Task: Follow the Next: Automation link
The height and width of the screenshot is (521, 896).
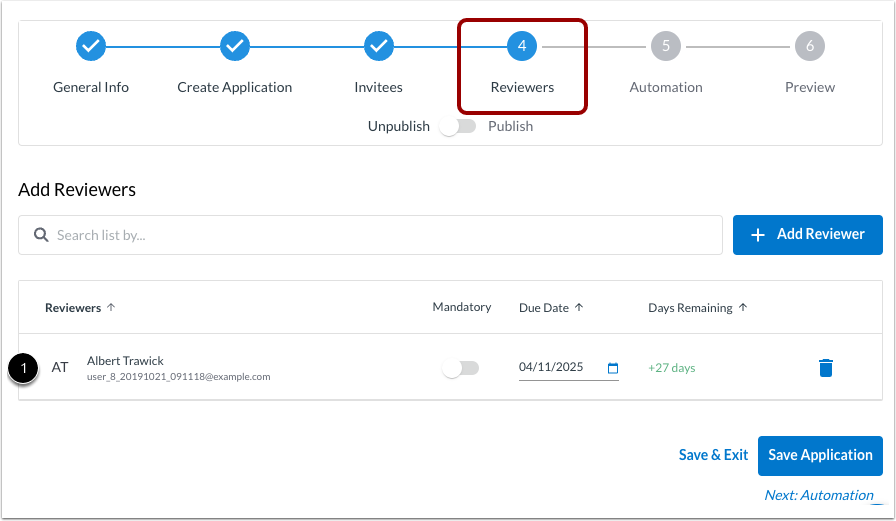Action: pos(819,495)
